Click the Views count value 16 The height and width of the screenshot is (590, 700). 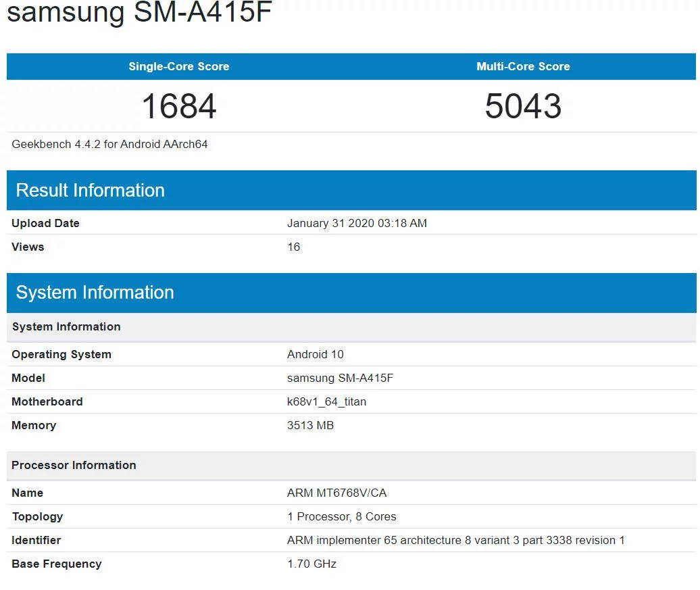(293, 247)
